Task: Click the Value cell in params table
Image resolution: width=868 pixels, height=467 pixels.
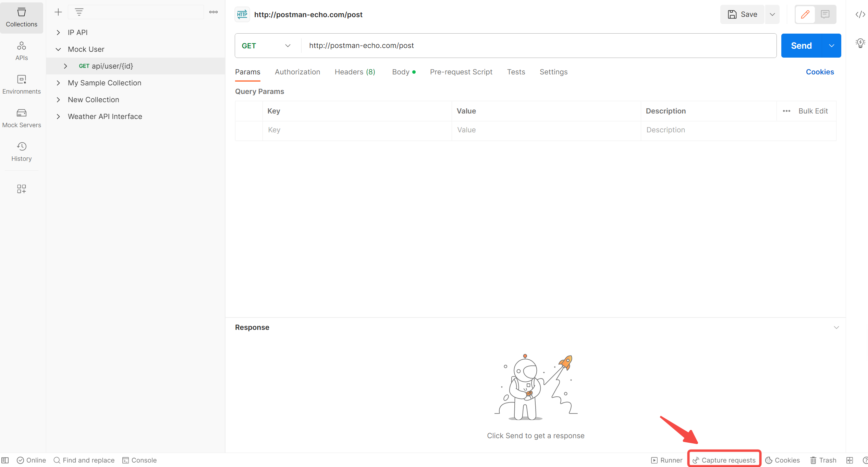Action: pos(546,130)
